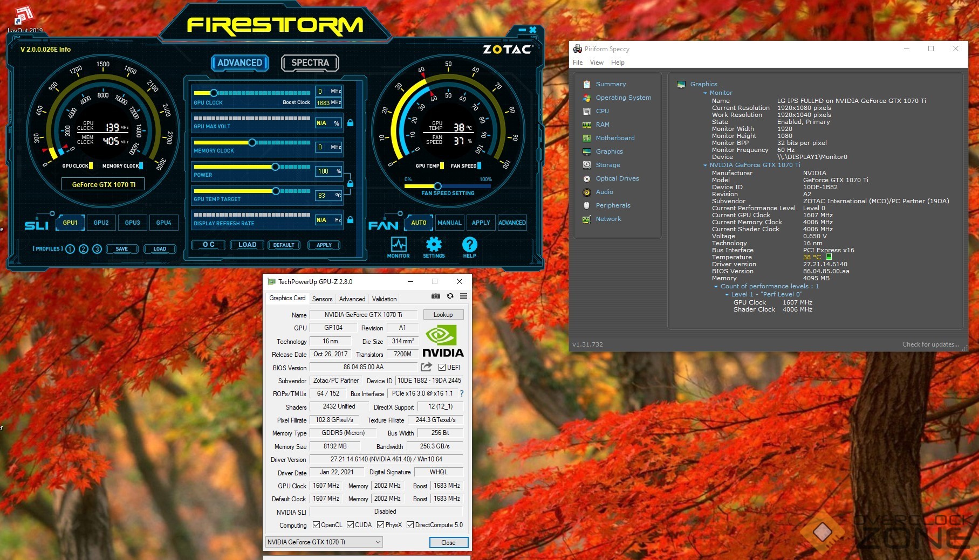Click the BIOS export share icon
This screenshot has height=560, width=979.
coord(426,367)
